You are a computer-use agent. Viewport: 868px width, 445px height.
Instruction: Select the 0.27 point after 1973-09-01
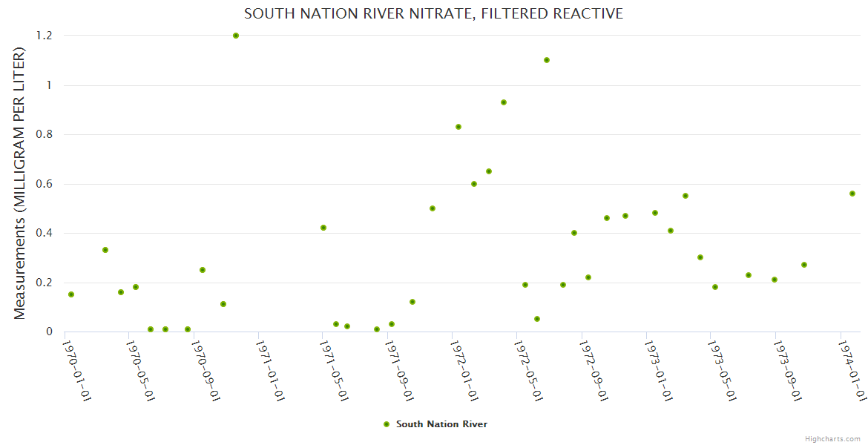[804, 265]
